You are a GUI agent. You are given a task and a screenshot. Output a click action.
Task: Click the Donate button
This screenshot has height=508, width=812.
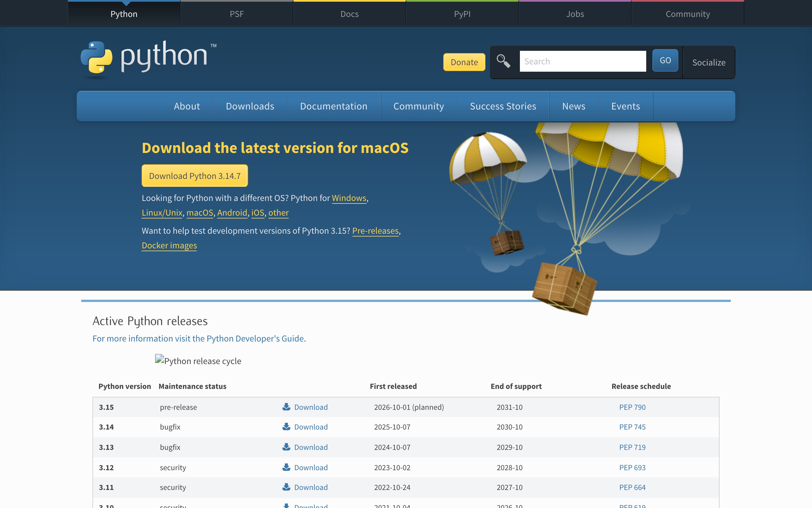pyautogui.click(x=464, y=62)
